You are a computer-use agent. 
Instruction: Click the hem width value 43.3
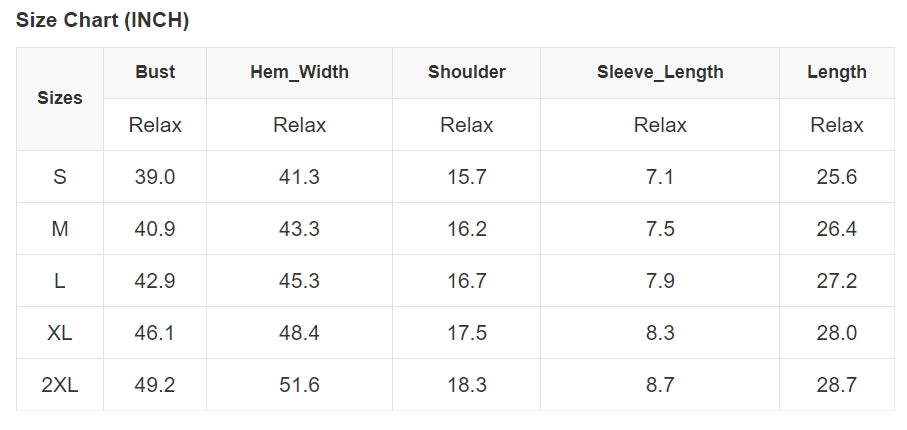[x=299, y=229]
